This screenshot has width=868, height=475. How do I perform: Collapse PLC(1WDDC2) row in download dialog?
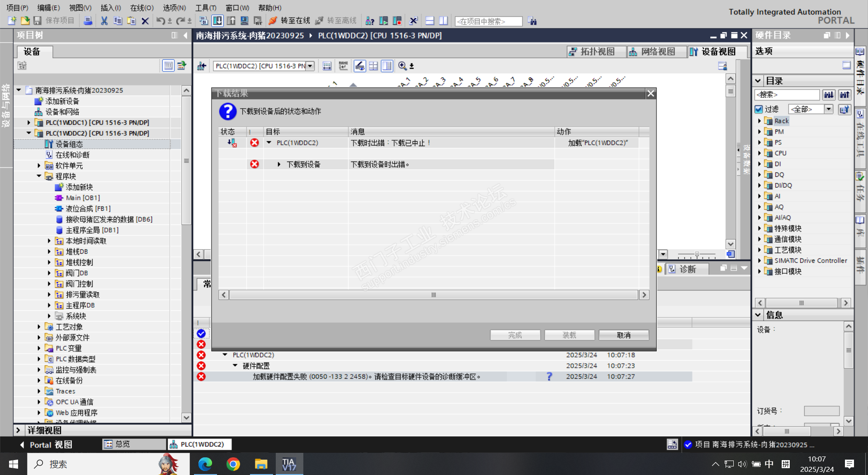coord(269,142)
